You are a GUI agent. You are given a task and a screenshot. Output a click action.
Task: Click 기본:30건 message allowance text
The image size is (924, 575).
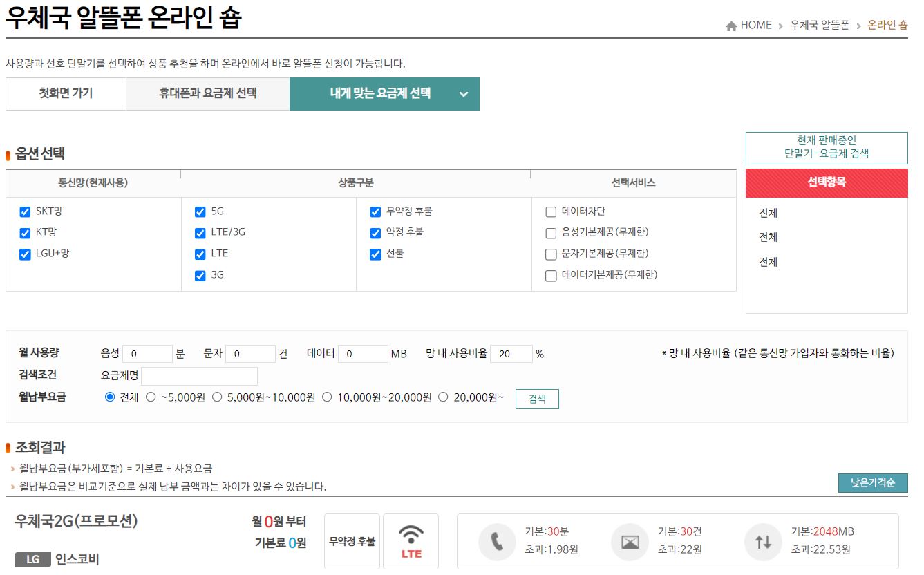point(680,531)
